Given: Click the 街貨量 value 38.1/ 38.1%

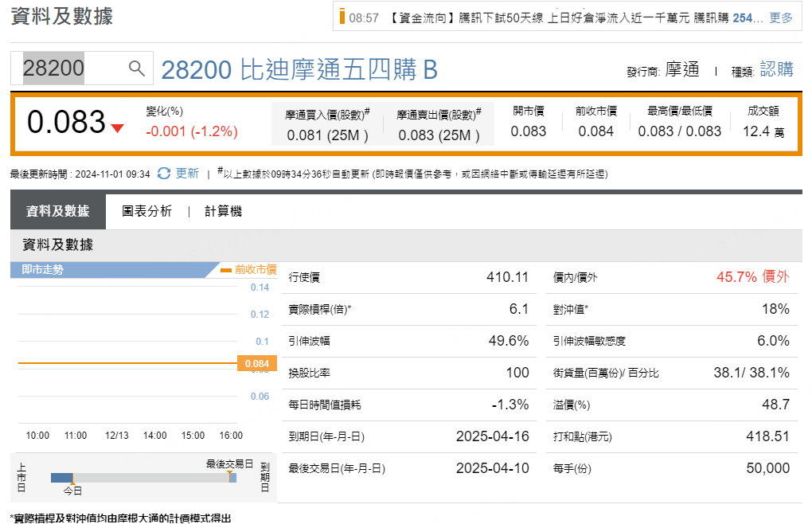Looking at the screenshot, I should pyautogui.click(x=751, y=373).
